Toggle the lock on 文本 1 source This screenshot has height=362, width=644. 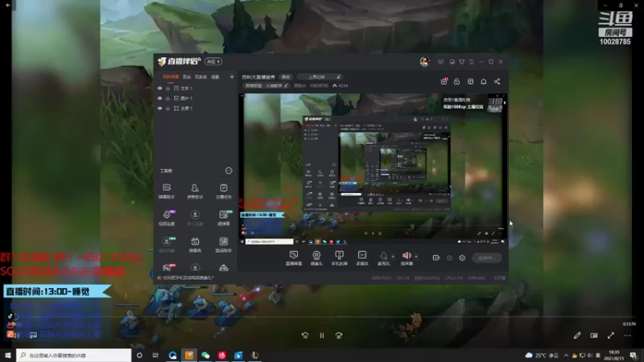pyautogui.click(x=167, y=88)
